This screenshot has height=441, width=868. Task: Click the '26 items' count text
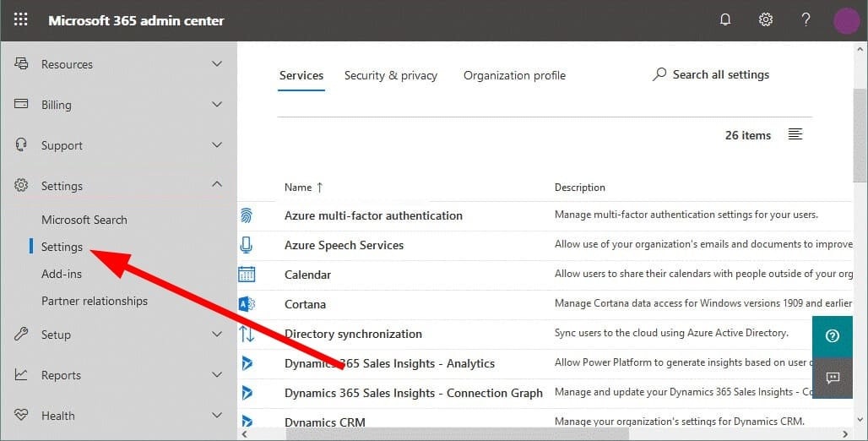tap(748, 135)
